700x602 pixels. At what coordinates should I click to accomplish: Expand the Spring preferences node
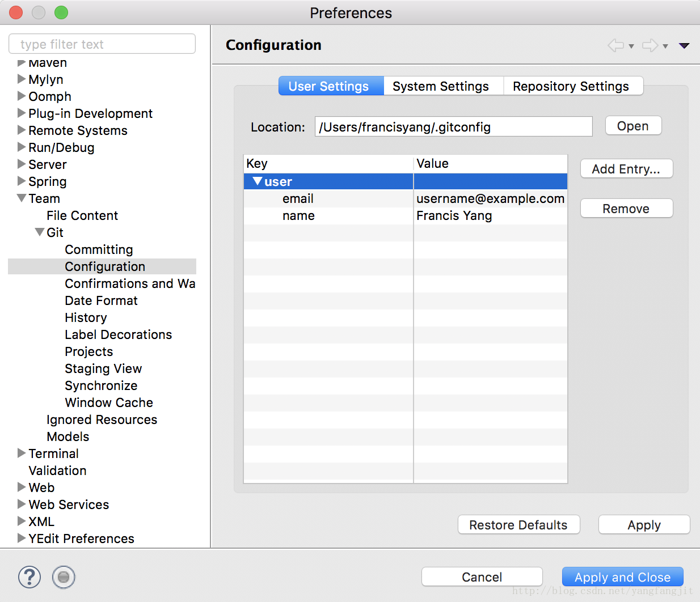(22, 181)
